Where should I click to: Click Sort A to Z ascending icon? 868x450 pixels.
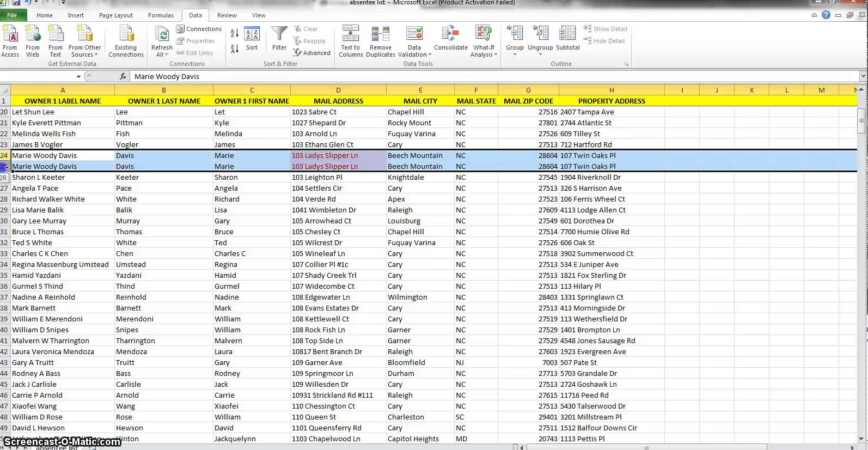coord(234,34)
